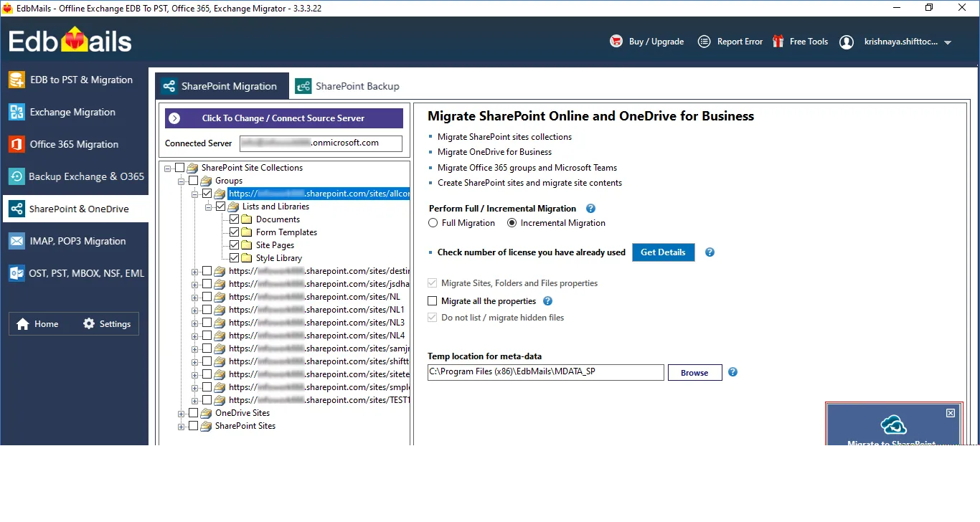Expand the OneDrive Sites node
The width and height of the screenshot is (980, 522).
pyautogui.click(x=182, y=414)
